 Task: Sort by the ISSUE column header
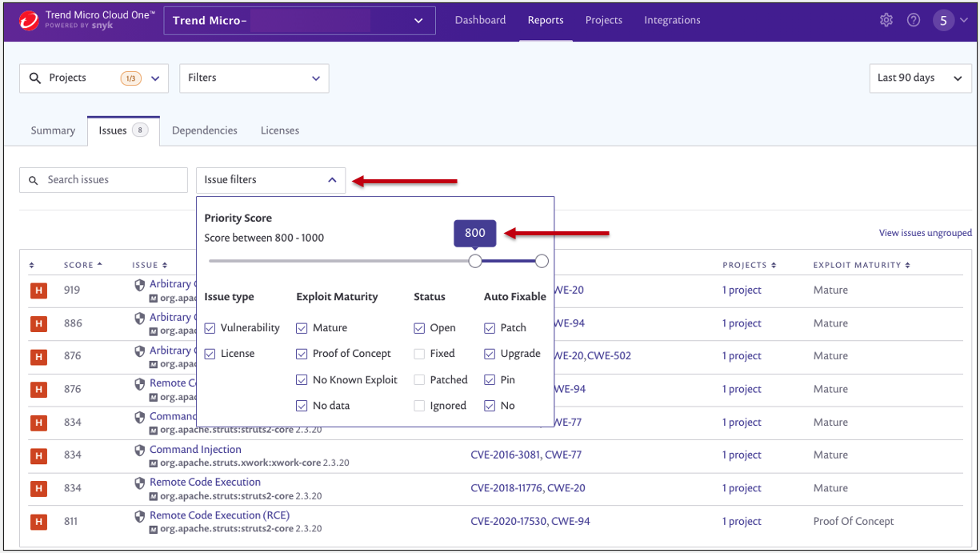tap(150, 265)
